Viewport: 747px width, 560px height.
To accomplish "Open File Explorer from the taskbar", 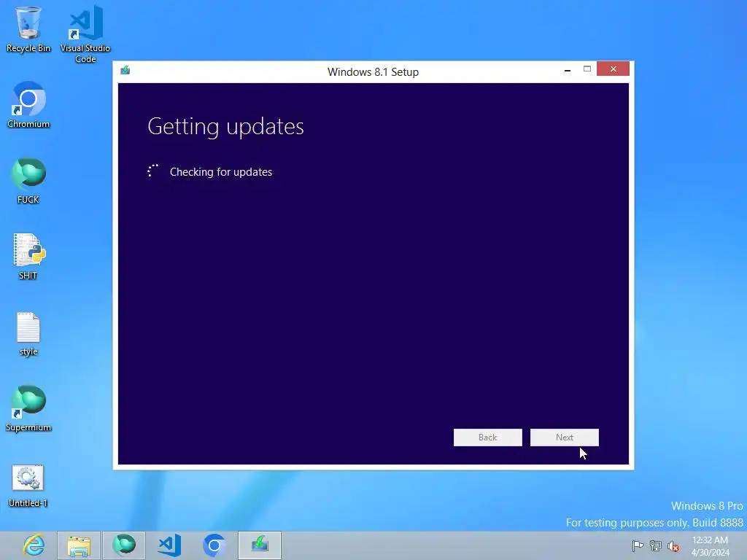I will pyautogui.click(x=79, y=545).
